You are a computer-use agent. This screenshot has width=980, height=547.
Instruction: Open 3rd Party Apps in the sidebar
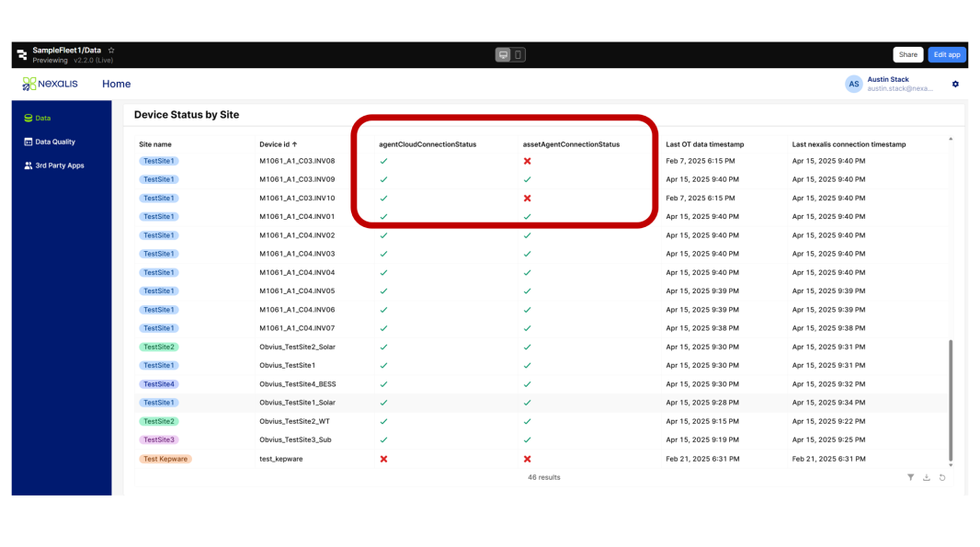point(53,165)
